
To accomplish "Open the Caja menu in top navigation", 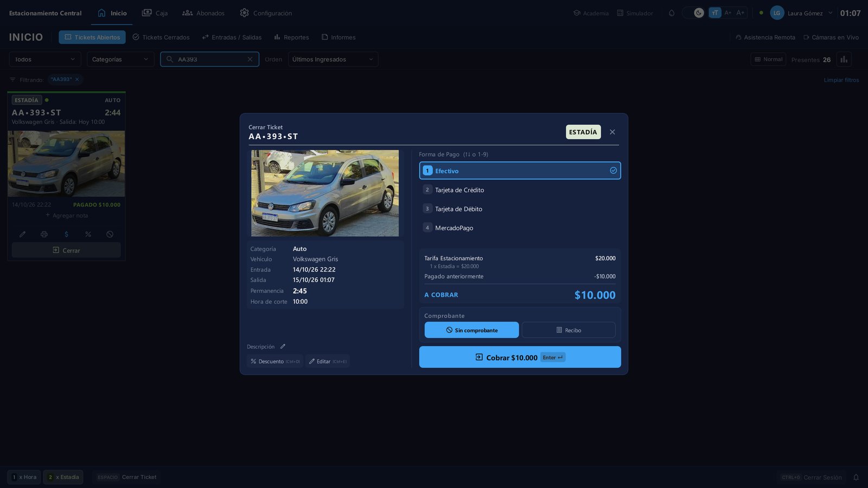I will (x=155, y=13).
